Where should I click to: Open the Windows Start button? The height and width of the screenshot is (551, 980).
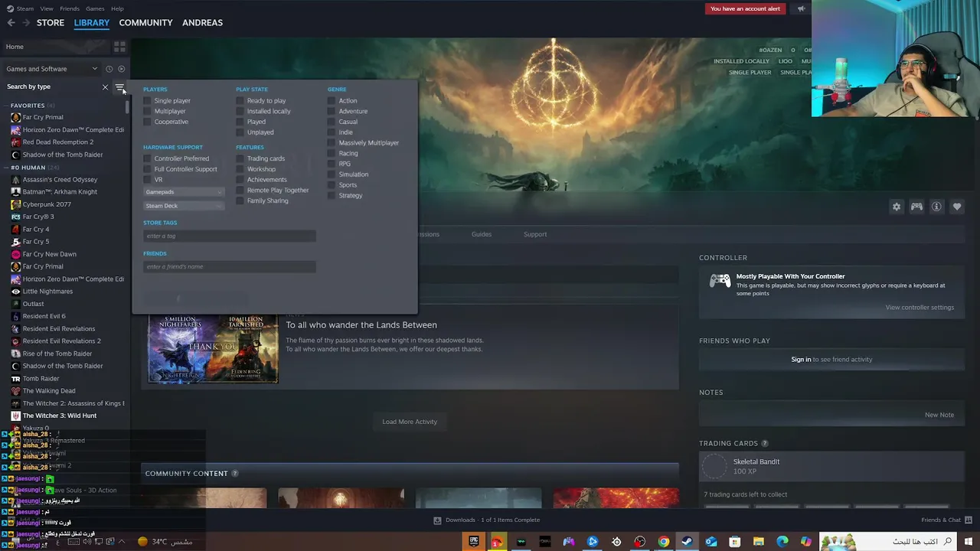tap(969, 542)
